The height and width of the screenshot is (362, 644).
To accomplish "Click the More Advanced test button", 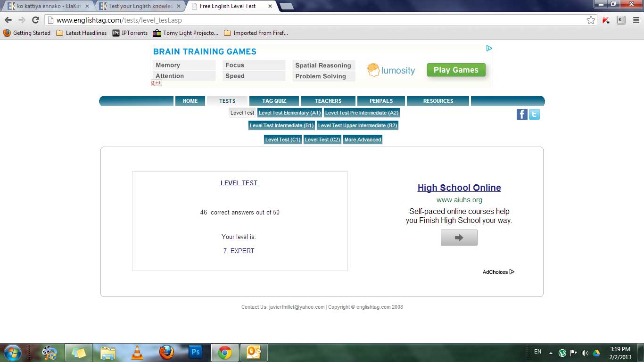I will pos(363,140).
